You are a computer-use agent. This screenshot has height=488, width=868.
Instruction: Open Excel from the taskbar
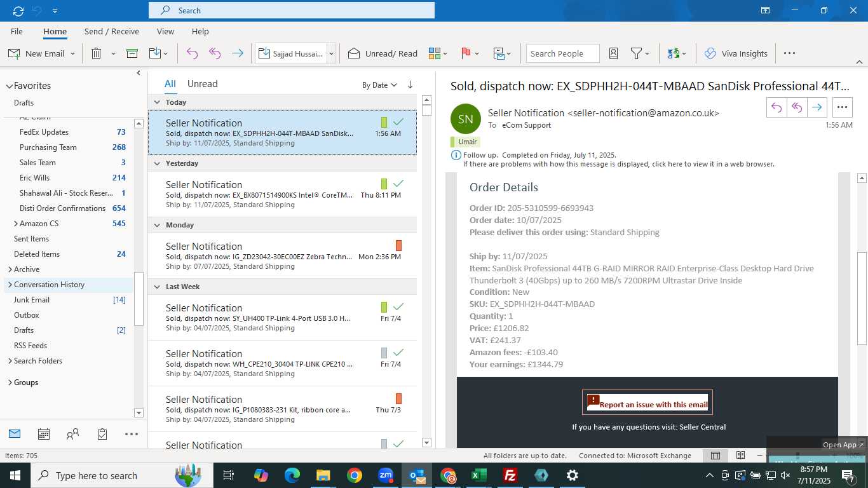tap(478, 475)
